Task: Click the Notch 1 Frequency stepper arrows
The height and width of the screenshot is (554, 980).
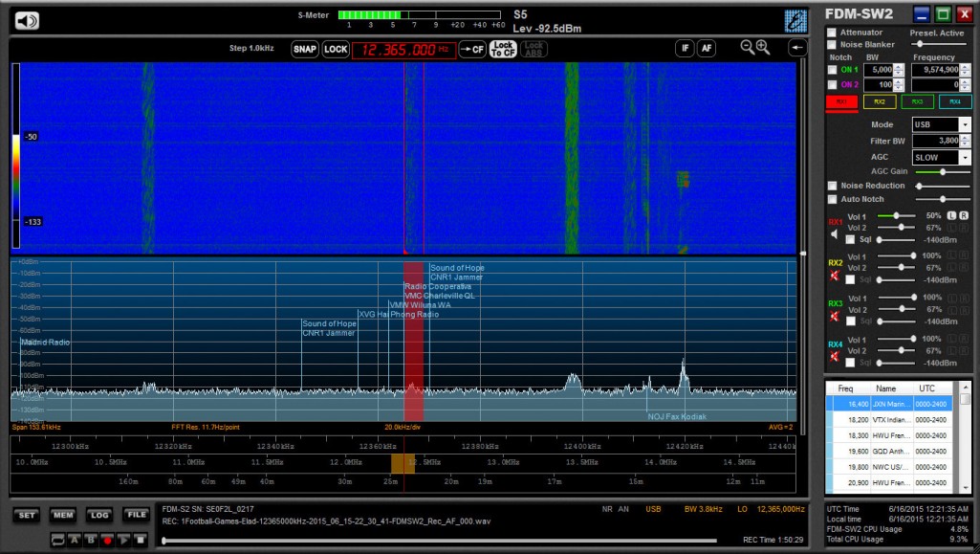Action: (965, 70)
